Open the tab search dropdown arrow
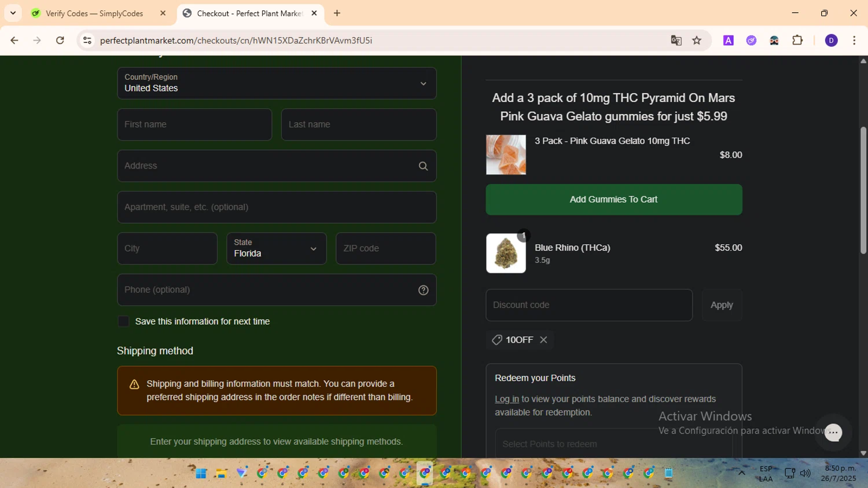The width and height of the screenshot is (868, 488). coord(13,13)
